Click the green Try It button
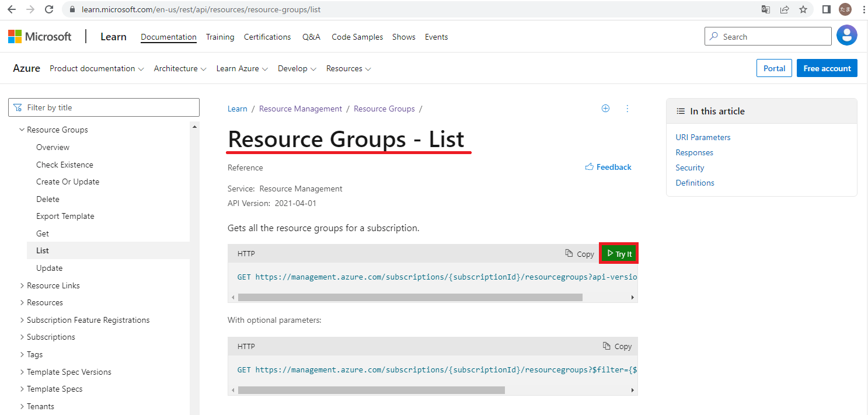868x415 pixels. pyautogui.click(x=619, y=254)
